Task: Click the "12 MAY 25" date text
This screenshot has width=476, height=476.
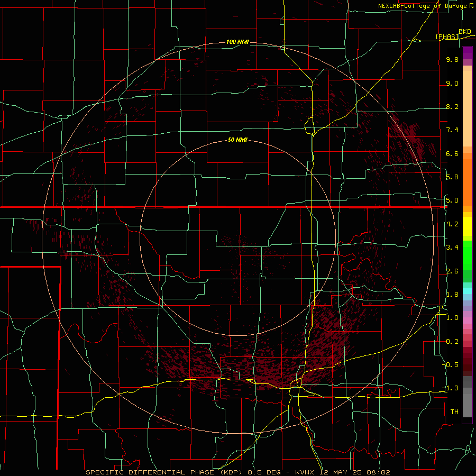Action: click(x=340, y=472)
